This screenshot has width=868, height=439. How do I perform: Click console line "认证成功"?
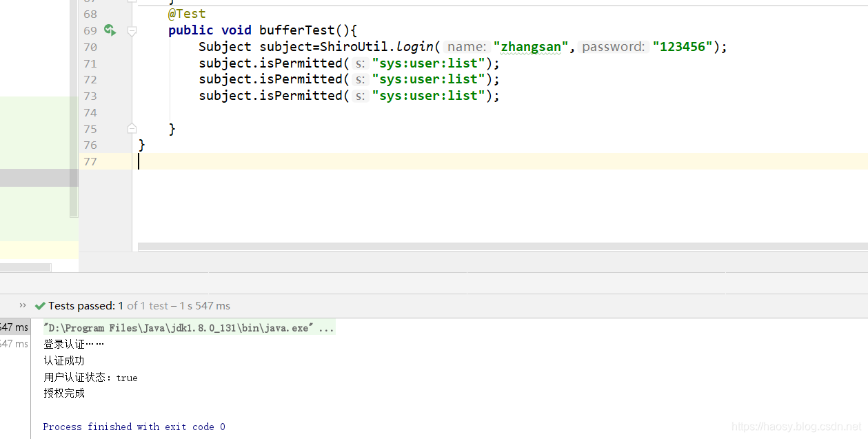point(64,360)
